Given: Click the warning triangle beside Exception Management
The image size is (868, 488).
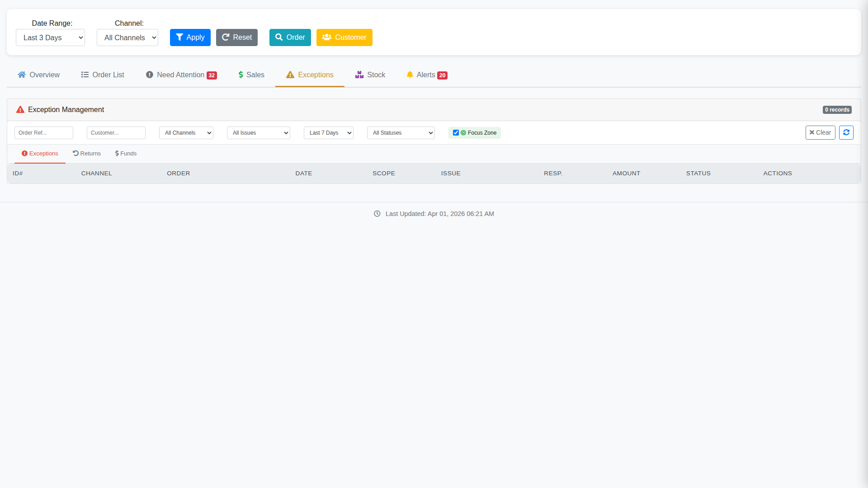Looking at the screenshot, I should click(x=20, y=109).
